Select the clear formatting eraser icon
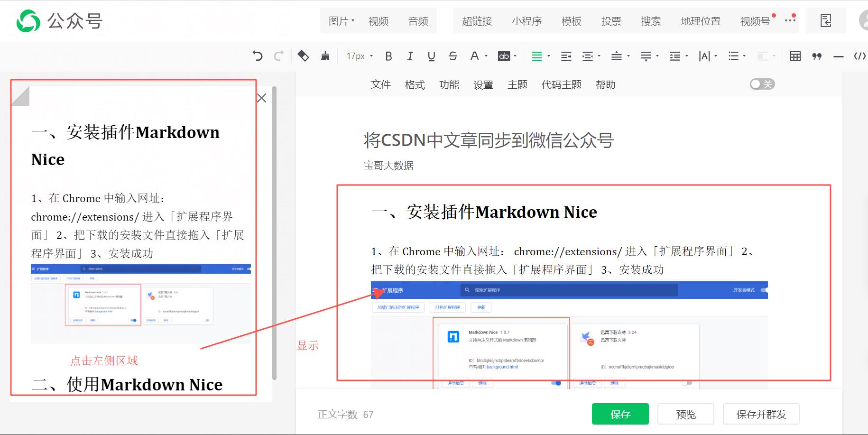 [303, 56]
